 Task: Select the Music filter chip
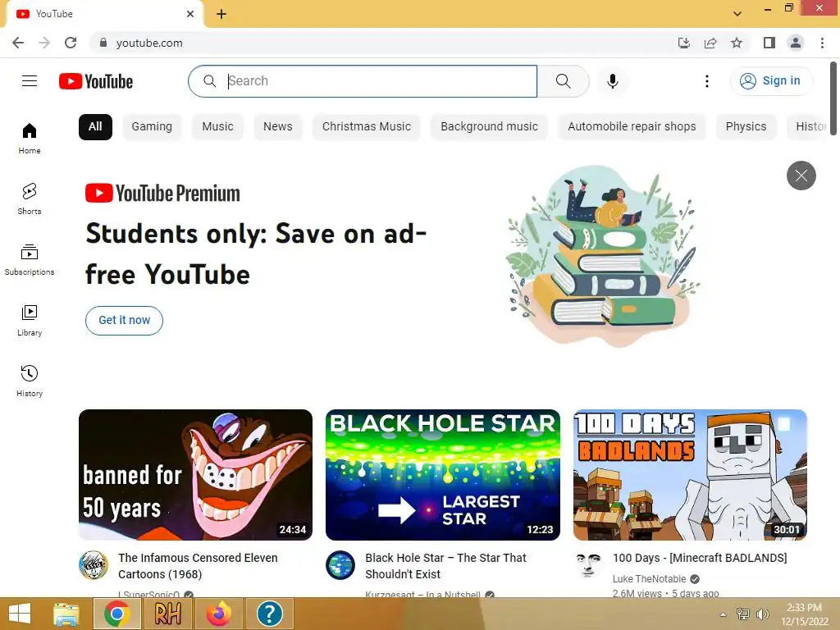217,127
